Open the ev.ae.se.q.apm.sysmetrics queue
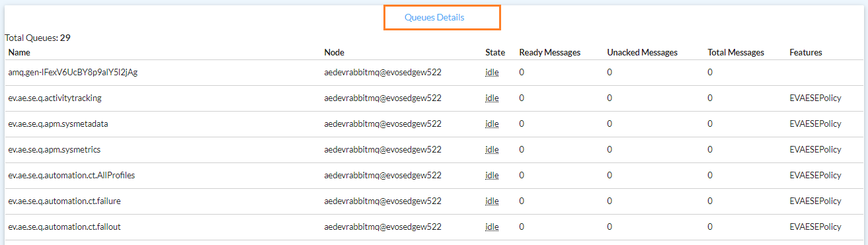Image resolution: width=868 pixels, height=245 pixels. [54, 150]
